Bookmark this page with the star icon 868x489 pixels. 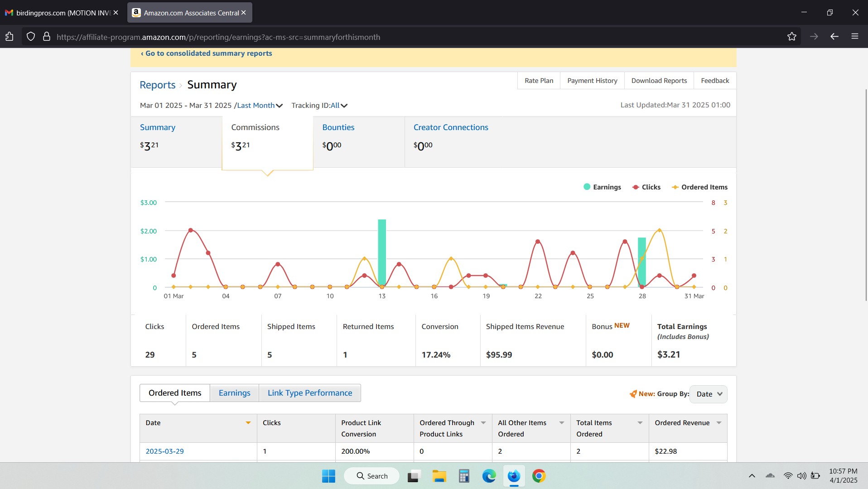pos(791,37)
